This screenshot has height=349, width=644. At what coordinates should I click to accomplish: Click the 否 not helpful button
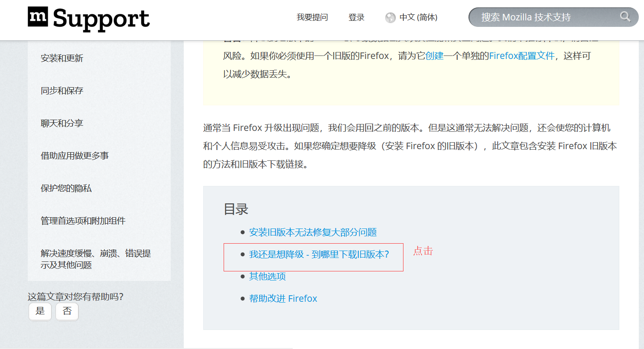[x=67, y=311]
